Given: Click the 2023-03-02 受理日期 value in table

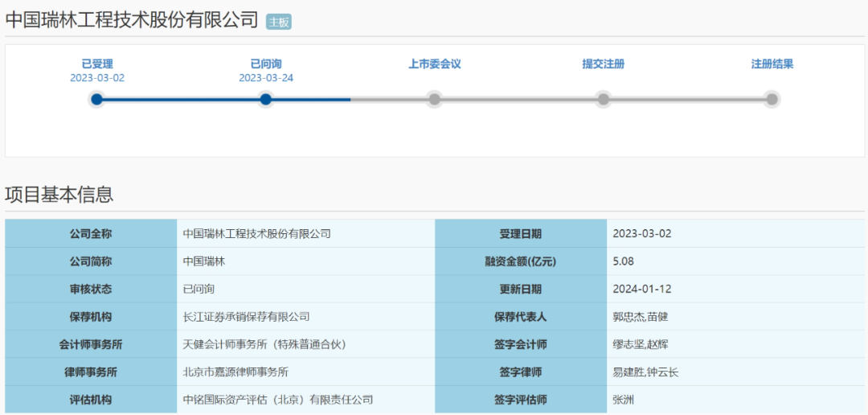Looking at the screenshot, I should 642,234.
